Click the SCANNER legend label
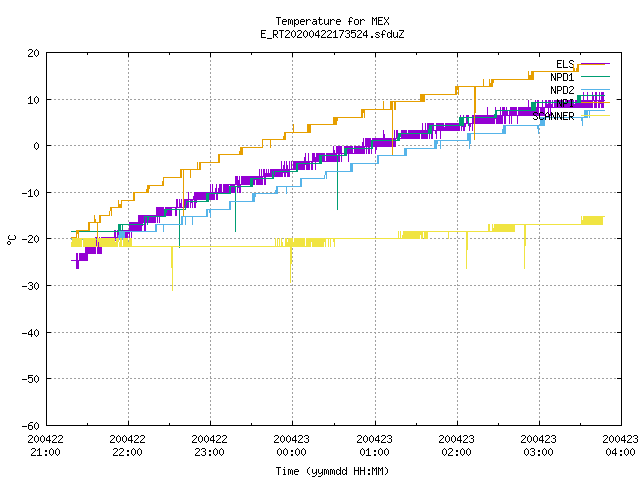Screen dimensions: 640x480 553,116
